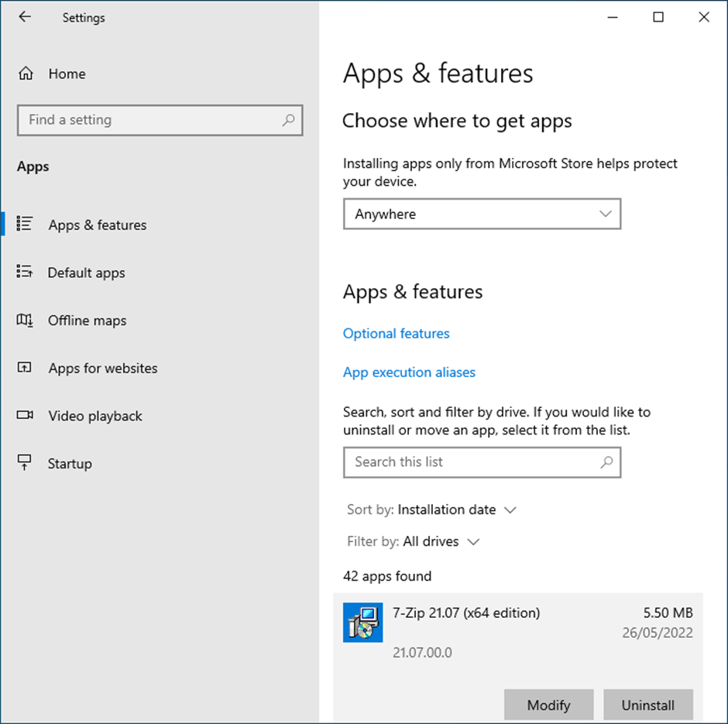Focus the Search this list field
728x724 pixels.
[482, 462]
